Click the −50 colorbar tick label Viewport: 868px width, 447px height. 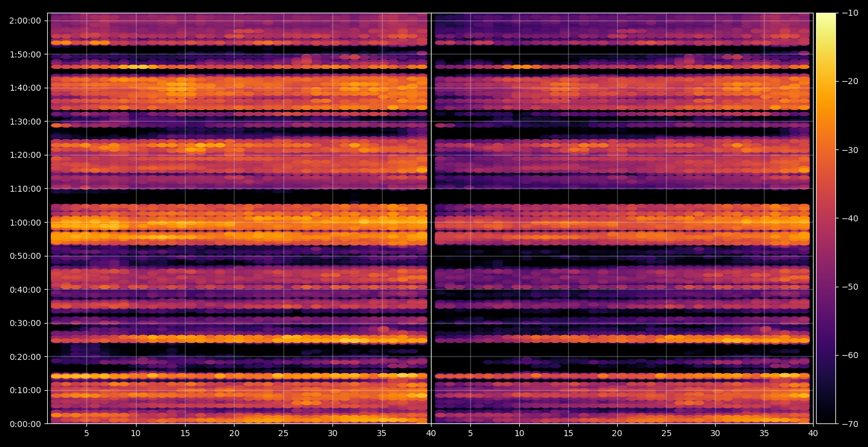point(850,287)
